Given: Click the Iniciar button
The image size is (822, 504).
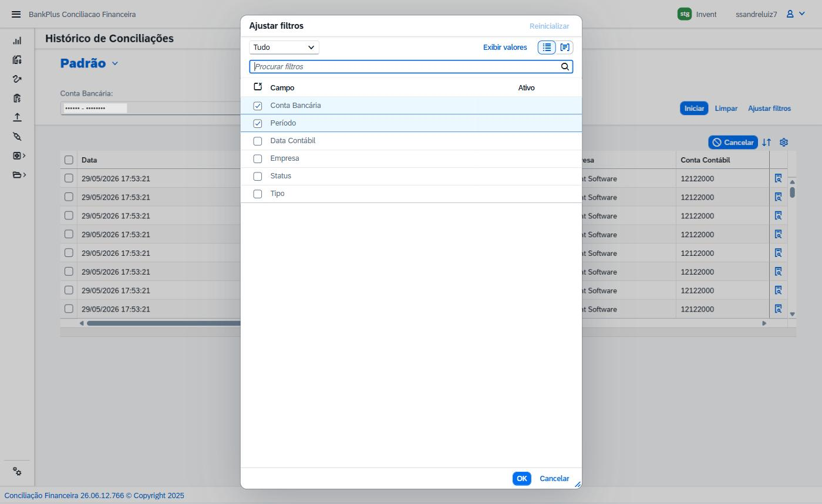Looking at the screenshot, I should 694,109.
